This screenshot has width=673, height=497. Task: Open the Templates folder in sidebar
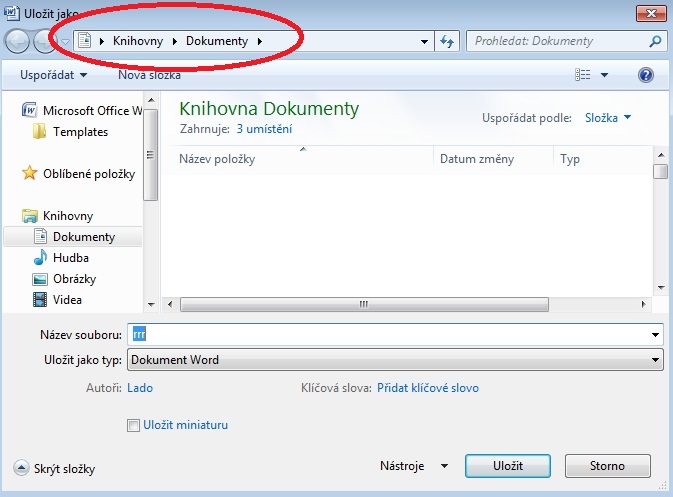coord(80,132)
